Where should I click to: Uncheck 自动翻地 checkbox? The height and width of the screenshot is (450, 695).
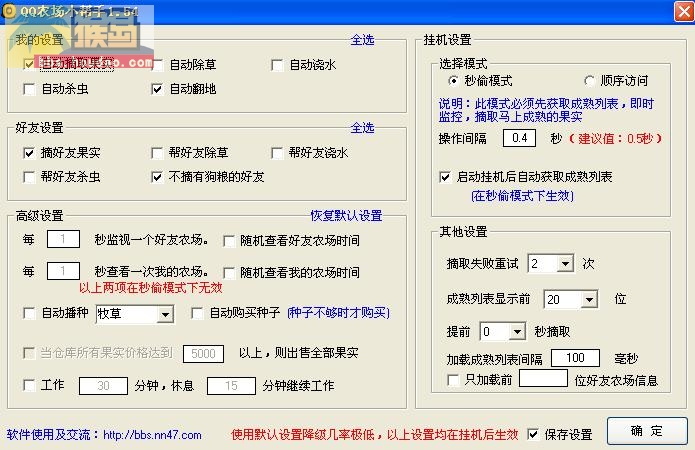[157, 89]
